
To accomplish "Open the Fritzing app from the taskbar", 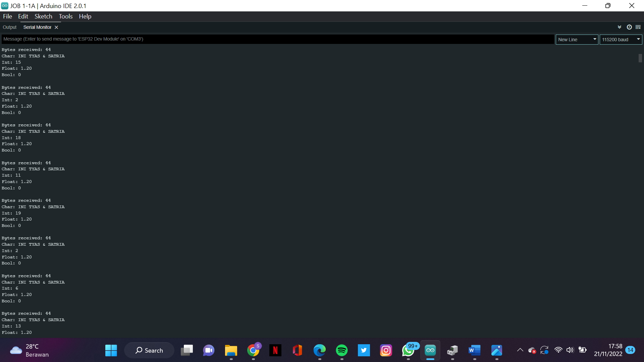I will click(x=452, y=350).
